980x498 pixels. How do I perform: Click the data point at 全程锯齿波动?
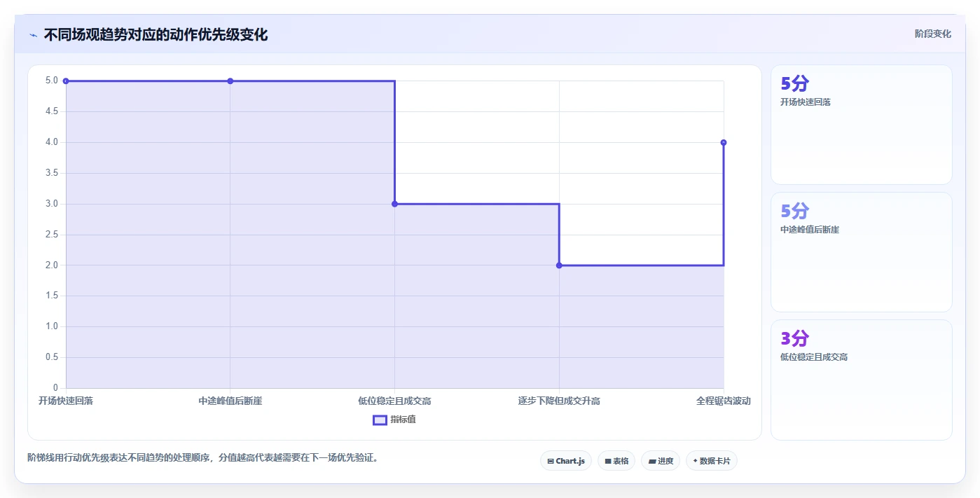point(724,142)
